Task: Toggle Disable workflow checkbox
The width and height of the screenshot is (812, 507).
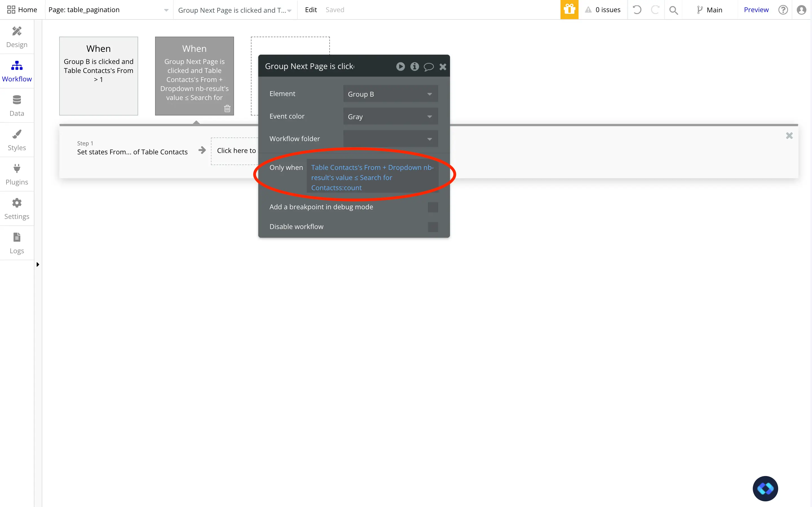Action: (x=433, y=227)
